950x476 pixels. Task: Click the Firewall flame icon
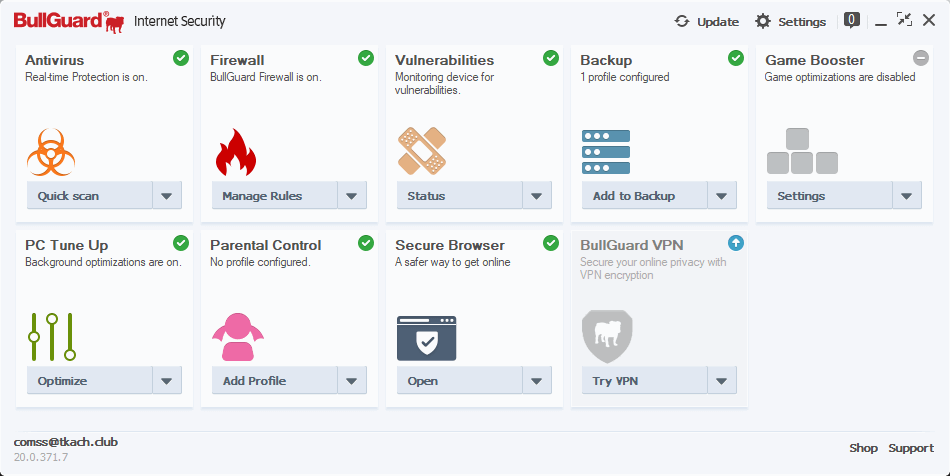(x=236, y=152)
